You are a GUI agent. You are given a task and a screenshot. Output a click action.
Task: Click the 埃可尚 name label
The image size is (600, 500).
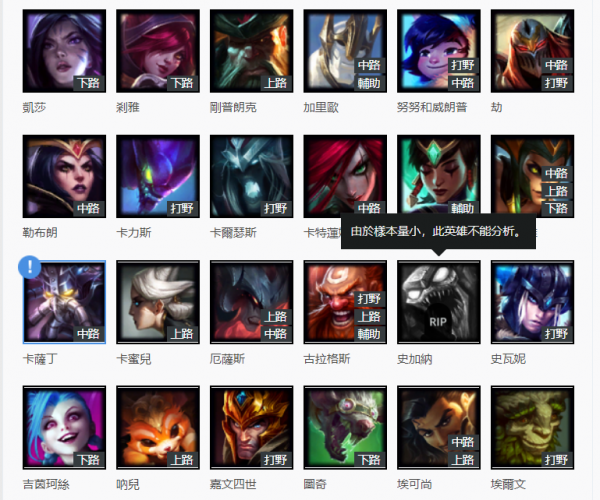pyautogui.click(x=415, y=484)
